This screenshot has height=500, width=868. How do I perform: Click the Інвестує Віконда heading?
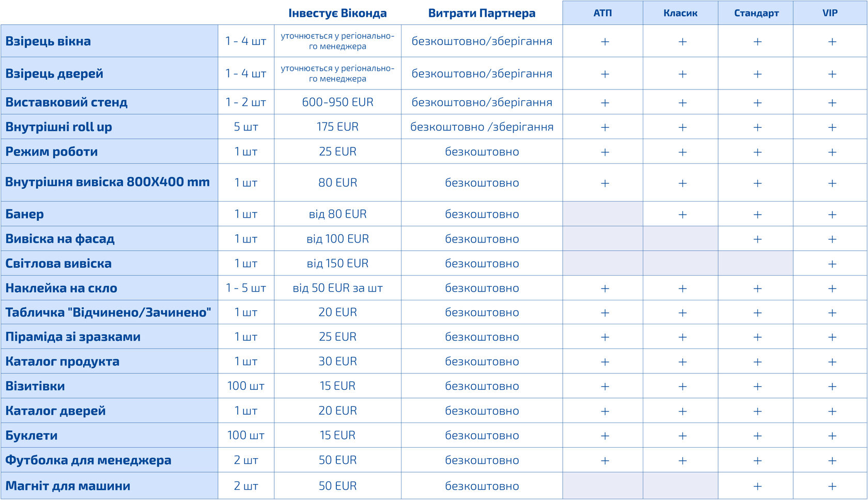pyautogui.click(x=337, y=13)
